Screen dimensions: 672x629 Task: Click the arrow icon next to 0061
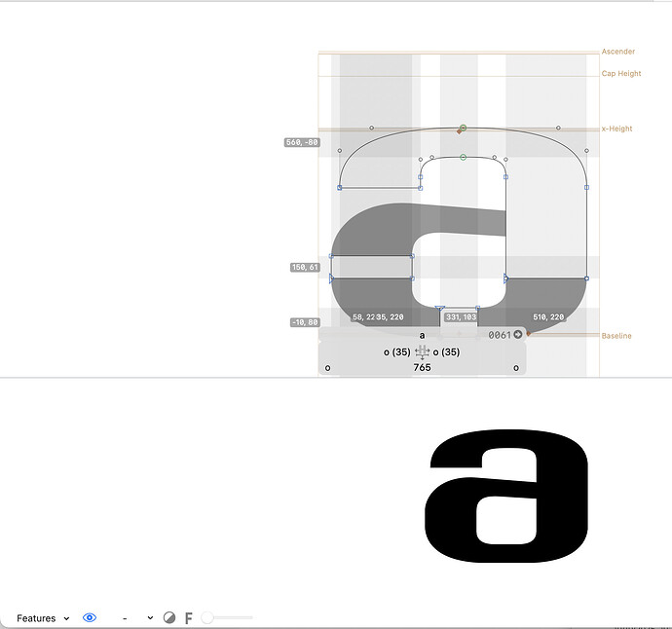click(x=518, y=334)
